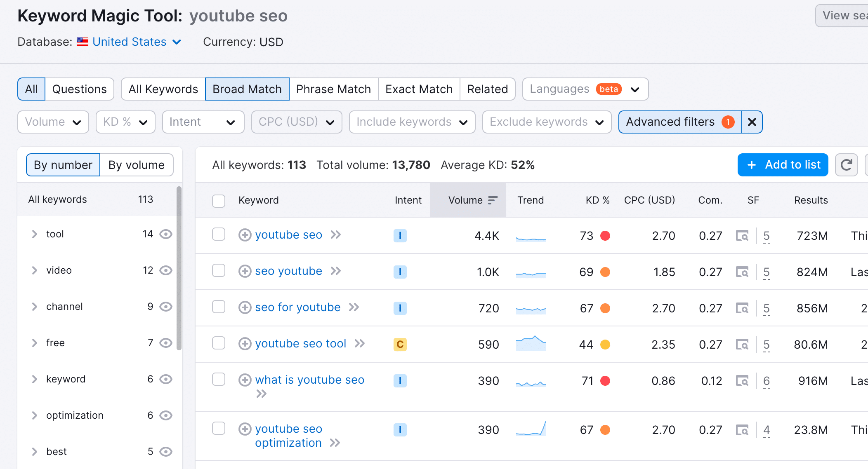Open the Include keywords dropdown
The height and width of the screenshot is (469, 868).
[x=412, y=122]
